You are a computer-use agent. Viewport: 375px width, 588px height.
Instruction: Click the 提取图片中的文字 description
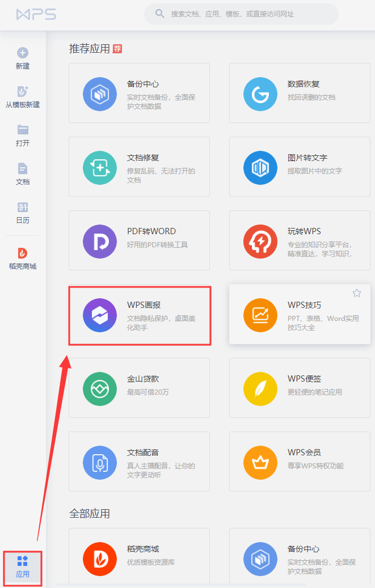[315, 171]
